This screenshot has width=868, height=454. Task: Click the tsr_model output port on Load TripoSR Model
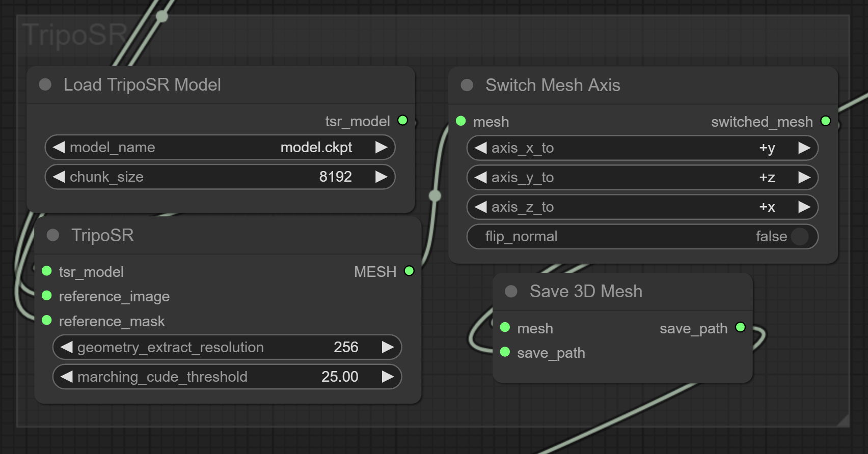tap(402, 121)
